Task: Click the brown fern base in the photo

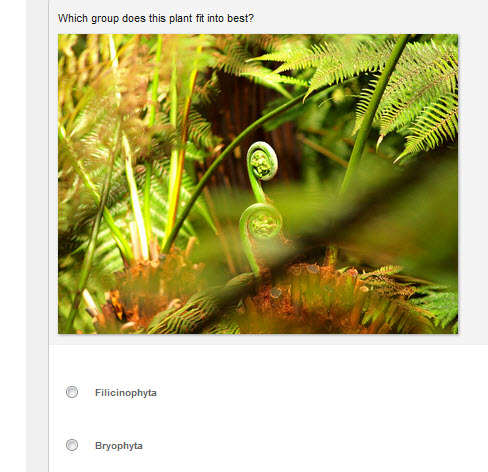Action: 310,293
